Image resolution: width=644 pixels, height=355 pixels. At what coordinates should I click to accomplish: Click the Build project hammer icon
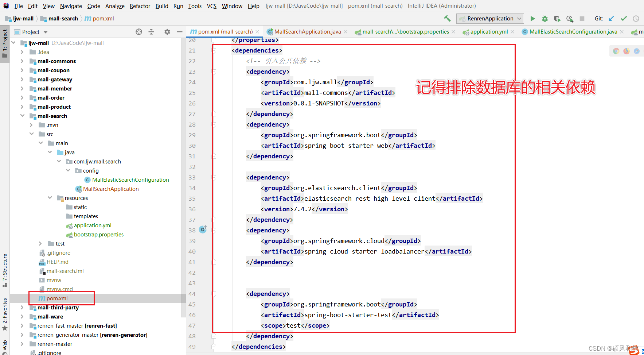[447, 19]
